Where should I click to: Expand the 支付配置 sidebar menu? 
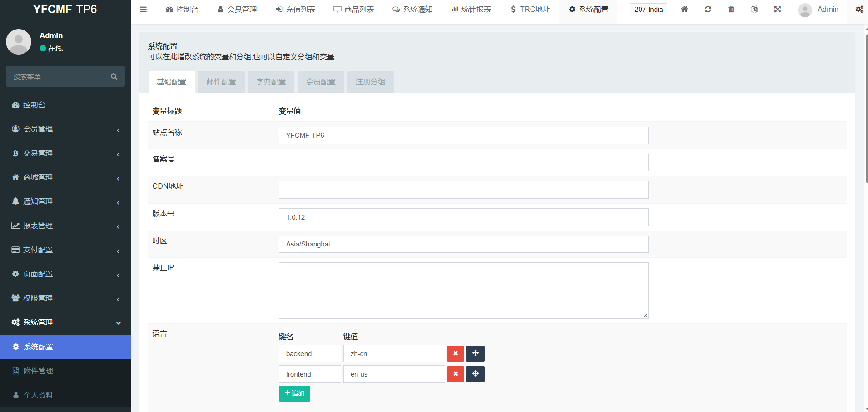pos(65,250)
